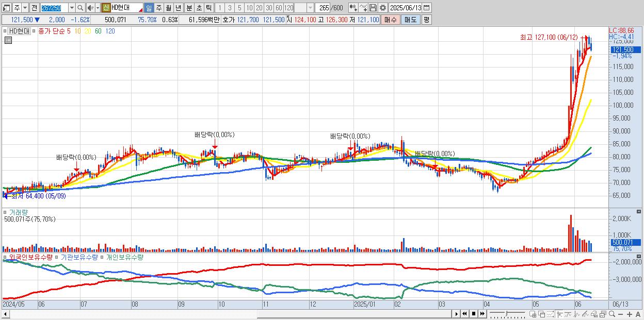Click the candle count field 265
The height and width of the screenshot is (320, 644).
pyautogui.click(x=323, y=8)
